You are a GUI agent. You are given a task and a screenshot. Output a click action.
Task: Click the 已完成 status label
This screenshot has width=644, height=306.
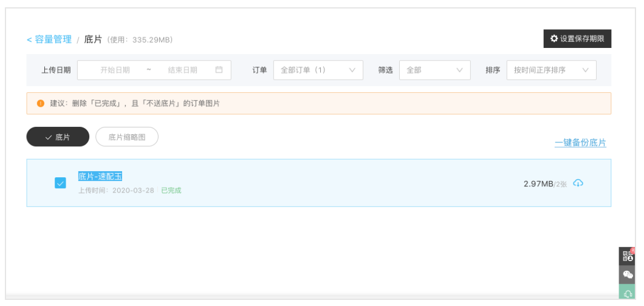171,191
